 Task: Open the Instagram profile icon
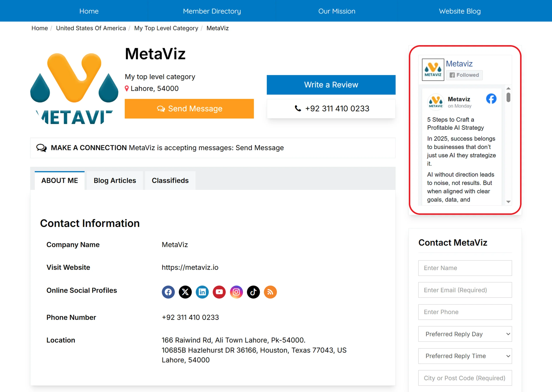point(236,292)
